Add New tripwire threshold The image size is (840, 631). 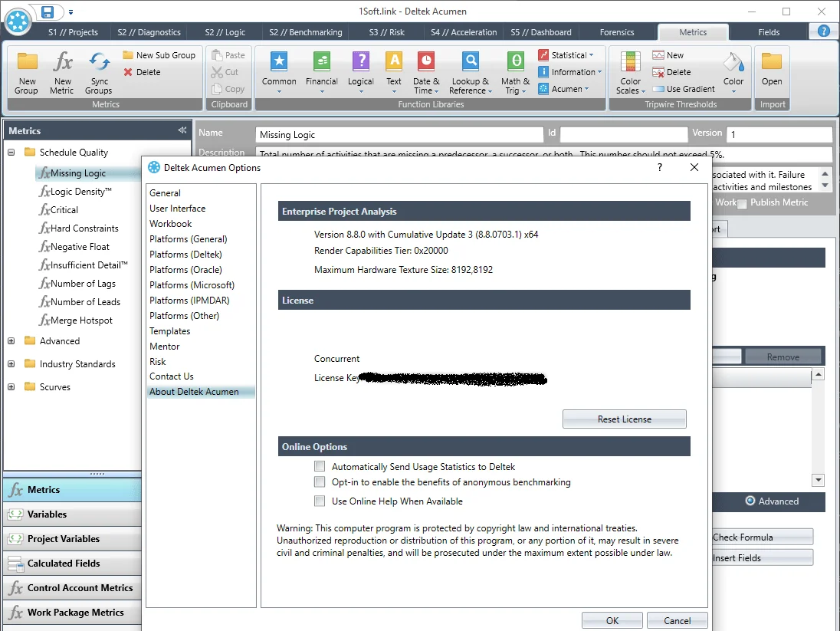(x=668, y=55)
